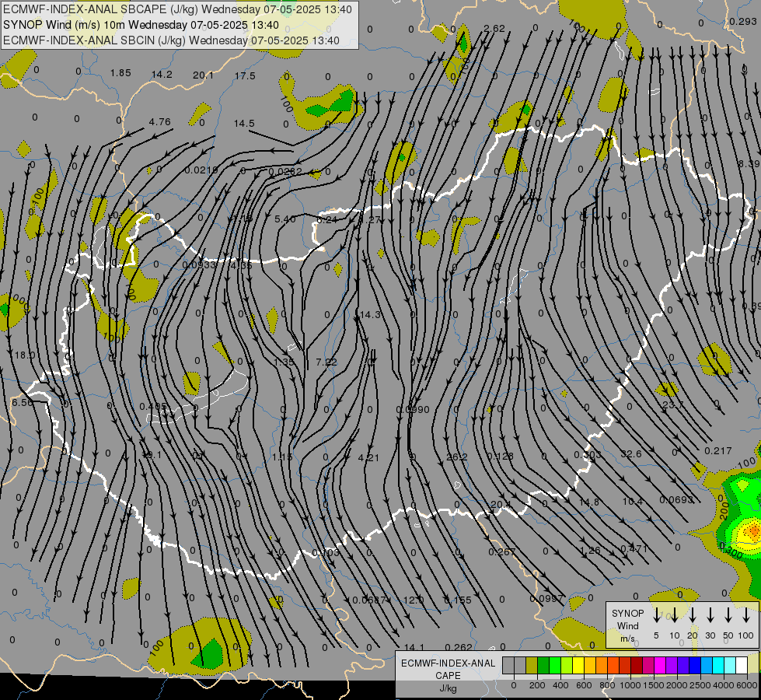The width and height of the screenshot is (761, 700).
Task: Select the yellow CAPE legend swatch
Action: click(578, 666)
